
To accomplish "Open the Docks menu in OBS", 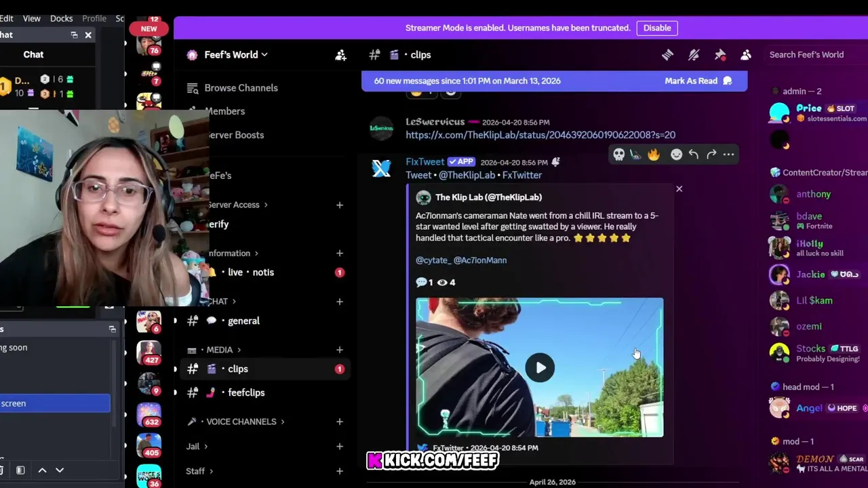I will click(x=61, y=18).
